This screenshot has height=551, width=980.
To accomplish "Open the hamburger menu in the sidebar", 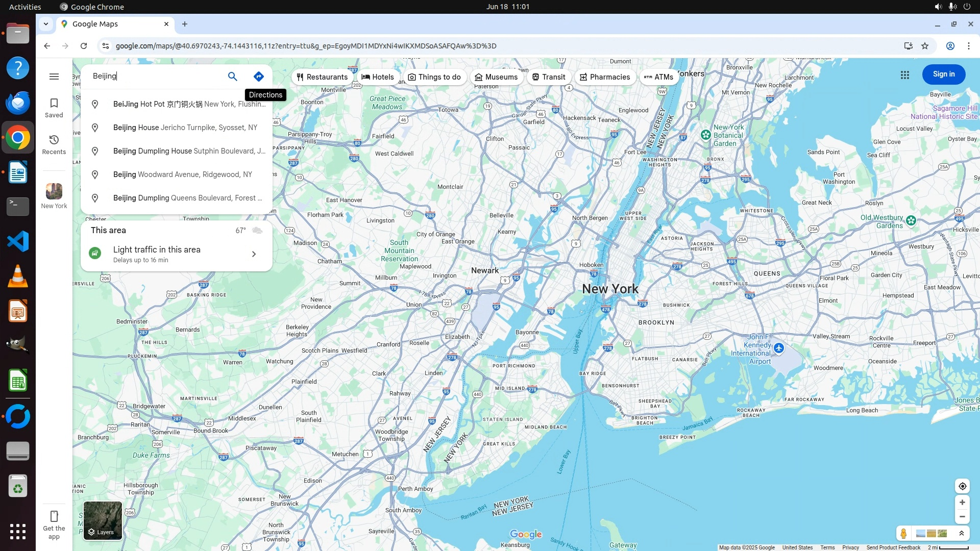I will coord(54,77).
